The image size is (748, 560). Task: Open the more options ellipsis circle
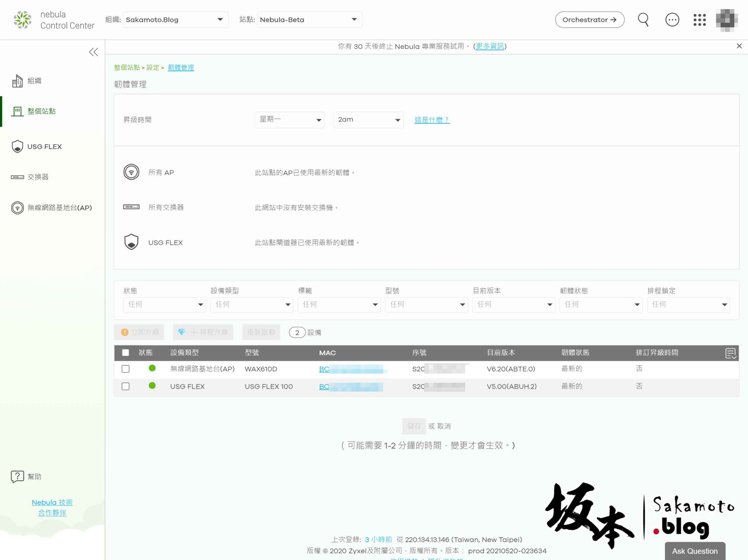672,20
